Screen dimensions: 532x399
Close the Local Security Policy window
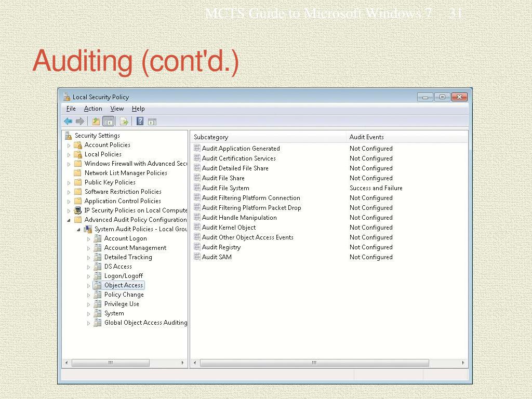(459, 97)
